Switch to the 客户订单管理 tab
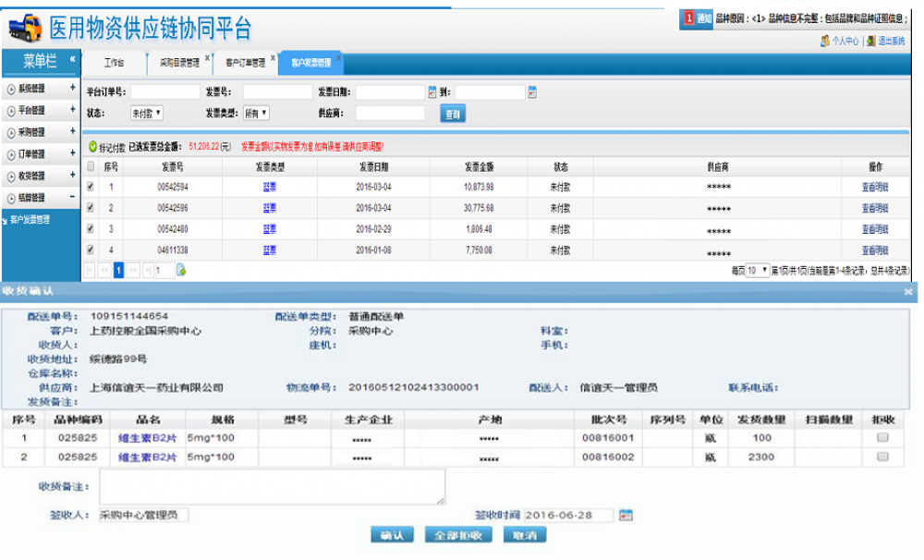The image size is (924, 560). click(245, 63)
